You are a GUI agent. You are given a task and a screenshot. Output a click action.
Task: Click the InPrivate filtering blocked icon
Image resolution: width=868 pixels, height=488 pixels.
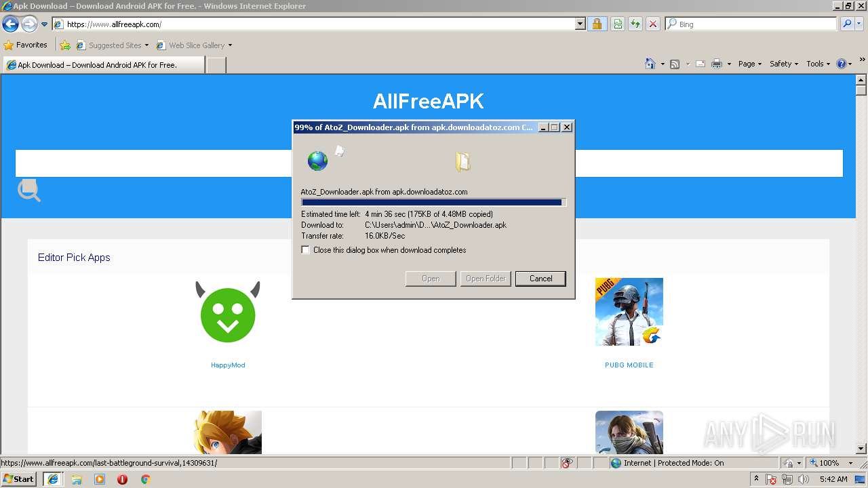tap(568, 463)
